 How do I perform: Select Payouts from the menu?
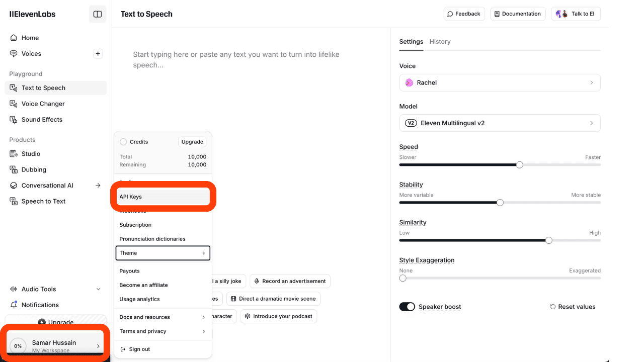coord(163,271)
